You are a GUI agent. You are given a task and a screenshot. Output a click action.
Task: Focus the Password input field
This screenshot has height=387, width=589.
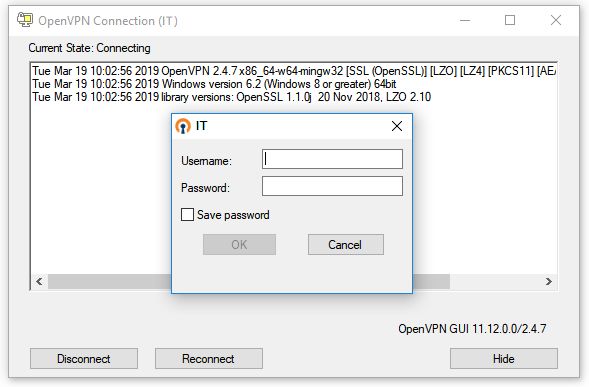click(332, 186)
